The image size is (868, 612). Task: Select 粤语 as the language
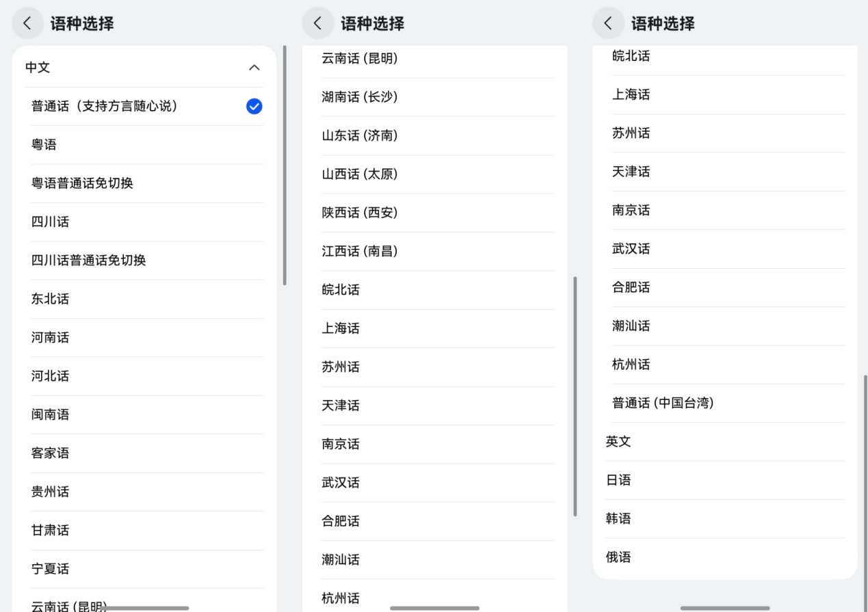[44, 145]
